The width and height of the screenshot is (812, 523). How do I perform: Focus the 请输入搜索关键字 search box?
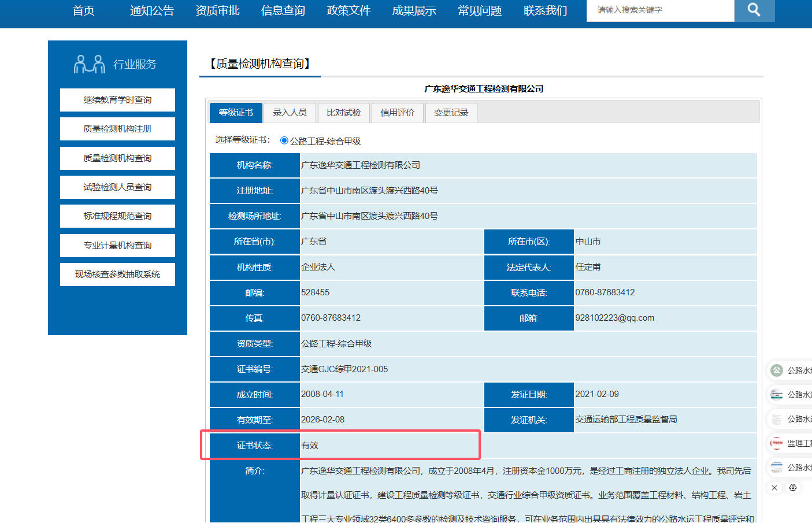point(661,10)
